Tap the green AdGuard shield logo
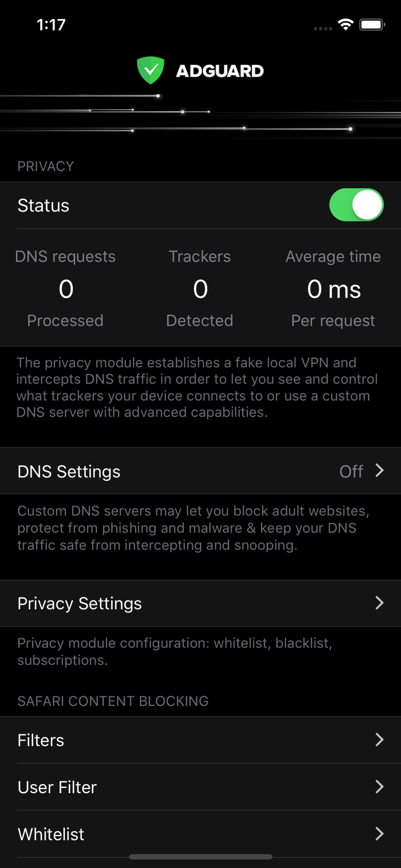 [x=151, y=70]
